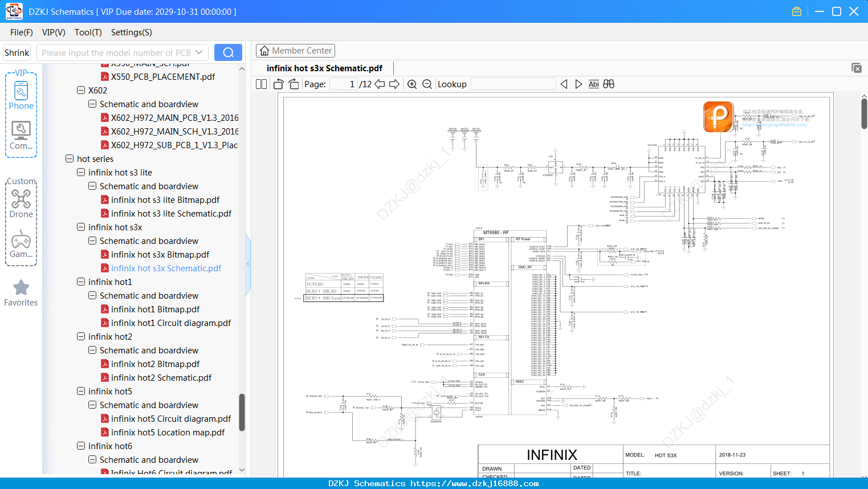The image size is (868, 489).
Task: Open infinix hot1 Circuit diagram.pdf
Action: 170,323
